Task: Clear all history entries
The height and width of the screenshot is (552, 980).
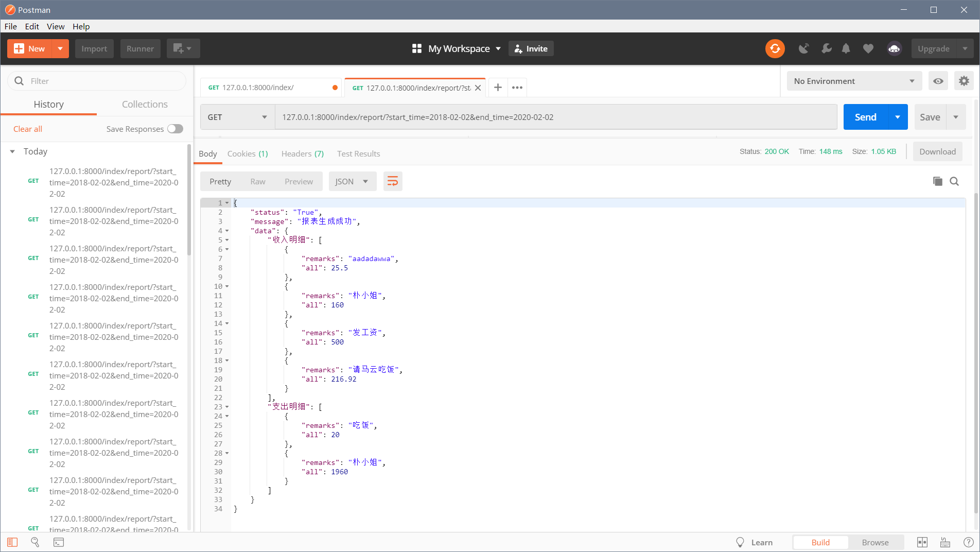Action: pos(28,129)
